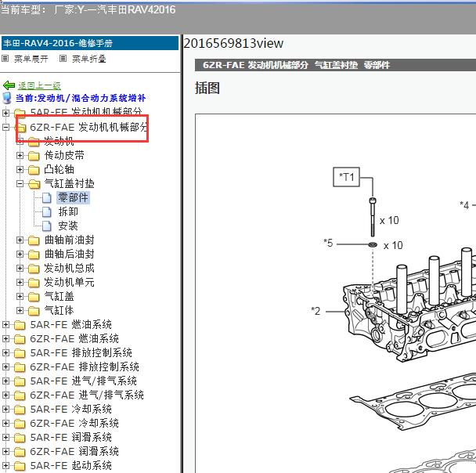The width and height of the screenshot is (476, 473).
Task: Click the 6ZR-FAE 排放控制系统 folder icon
Action: pos(20,367)
